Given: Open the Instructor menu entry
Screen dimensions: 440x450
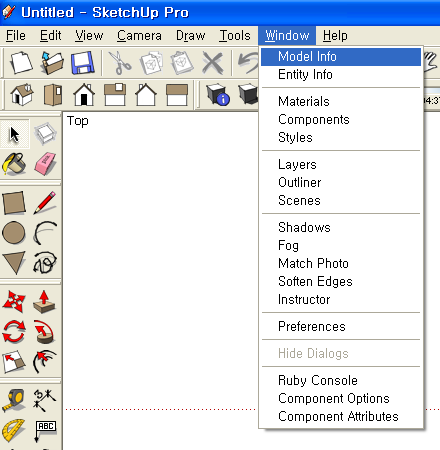Looking at the screenshot, I should pyautogui.click(x=341, y=300).
